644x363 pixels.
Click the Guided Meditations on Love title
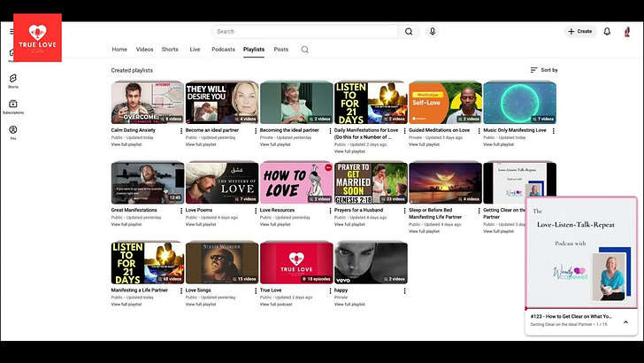click(439, 130)
